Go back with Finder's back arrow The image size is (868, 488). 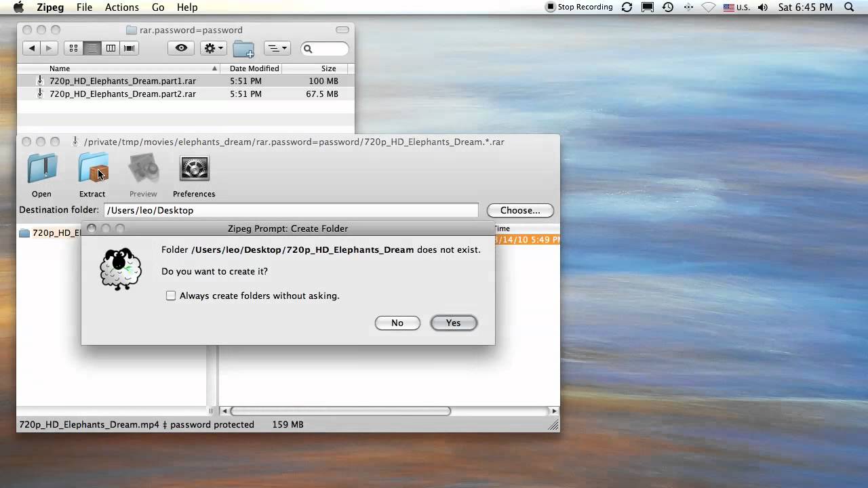31,48
